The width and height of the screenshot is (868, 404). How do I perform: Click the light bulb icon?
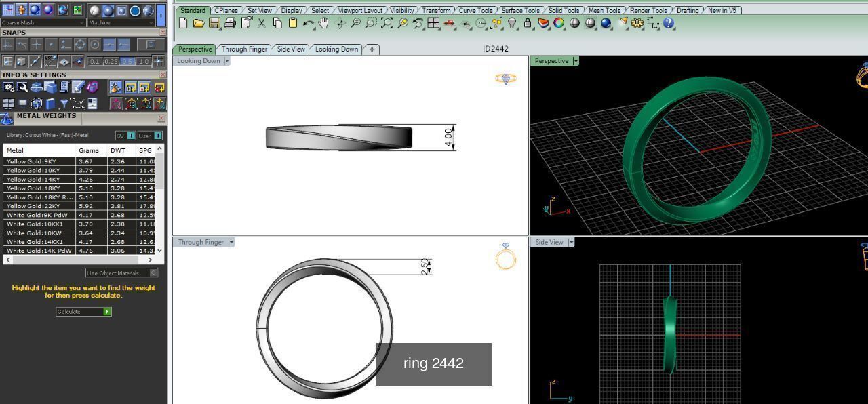[512, 23]
